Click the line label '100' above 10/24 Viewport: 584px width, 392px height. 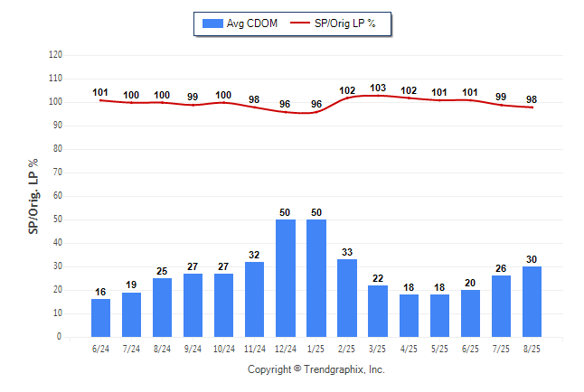(223, 95)
